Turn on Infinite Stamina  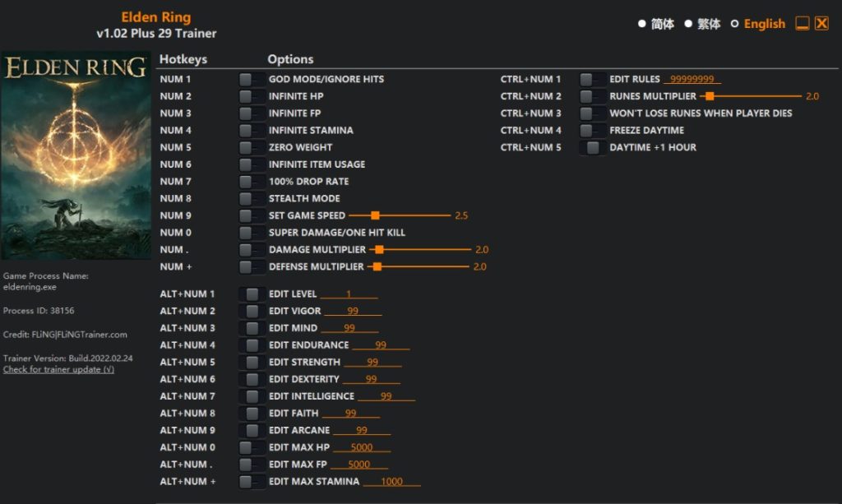252,131
